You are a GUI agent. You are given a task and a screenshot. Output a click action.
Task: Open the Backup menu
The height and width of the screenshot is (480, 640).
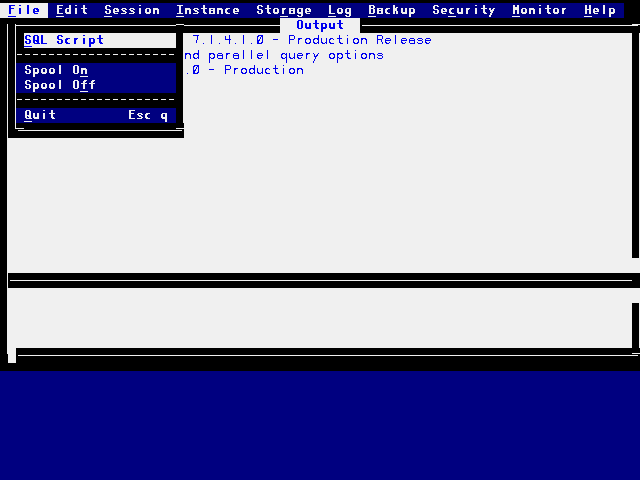pos(392,10)
